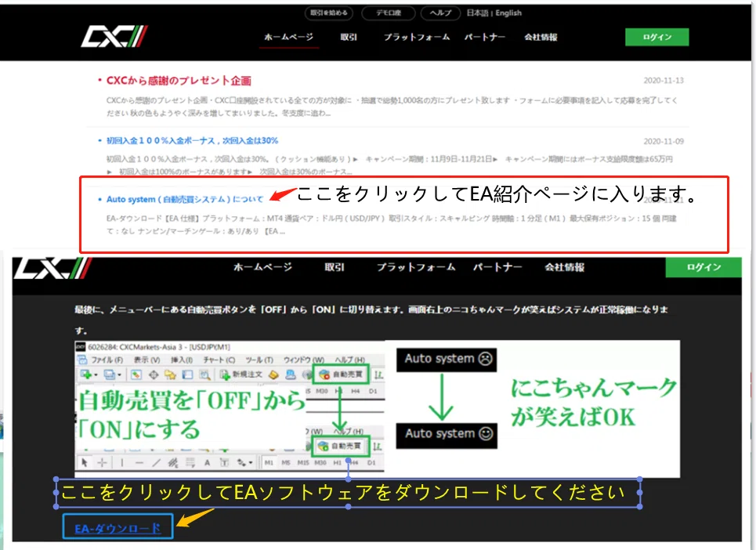Select the M5 timeframe button
Image resolution: width=756 pixels, height=550 pixels.
pyautogui.click(x=286, y=463)
